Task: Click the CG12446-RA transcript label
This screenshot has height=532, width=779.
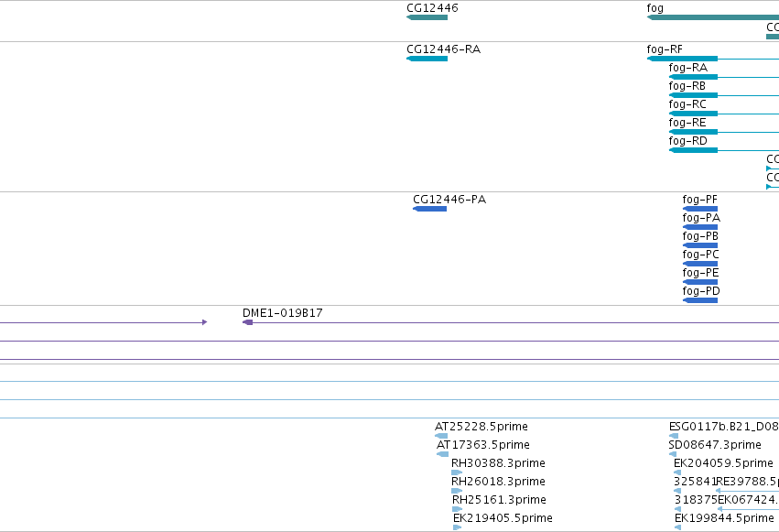Action: click(444, 49)
